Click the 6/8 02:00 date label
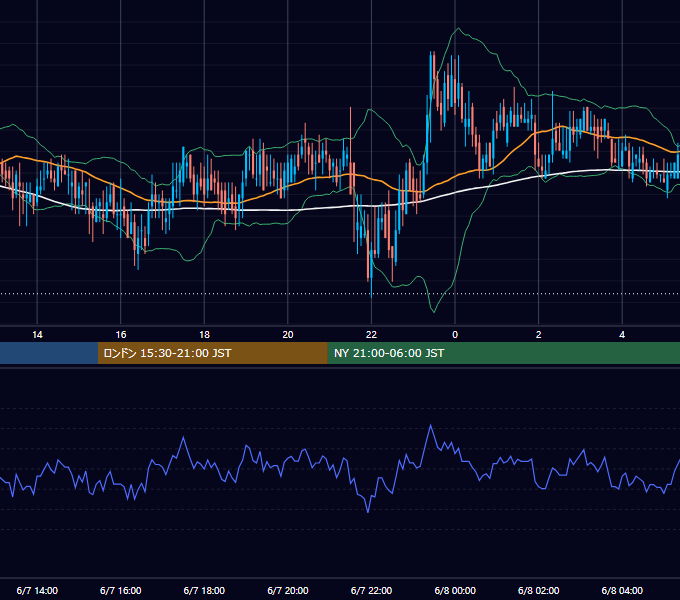The height and width of the screenshot is (600, 680). [539, 590]
